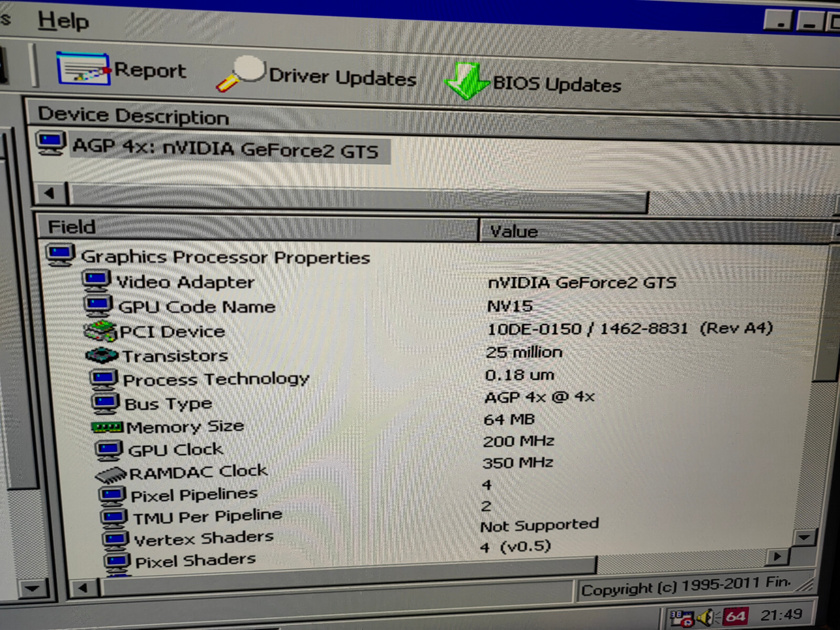Click down arrow of left pane scrollbar
The height and width of the screenshot is (630, 840).
(x=32, y=588)
